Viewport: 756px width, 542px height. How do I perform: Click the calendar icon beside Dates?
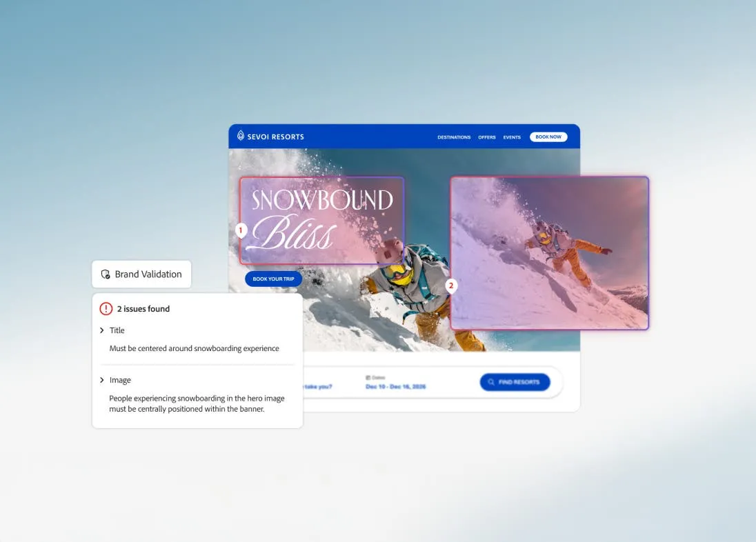368,378
